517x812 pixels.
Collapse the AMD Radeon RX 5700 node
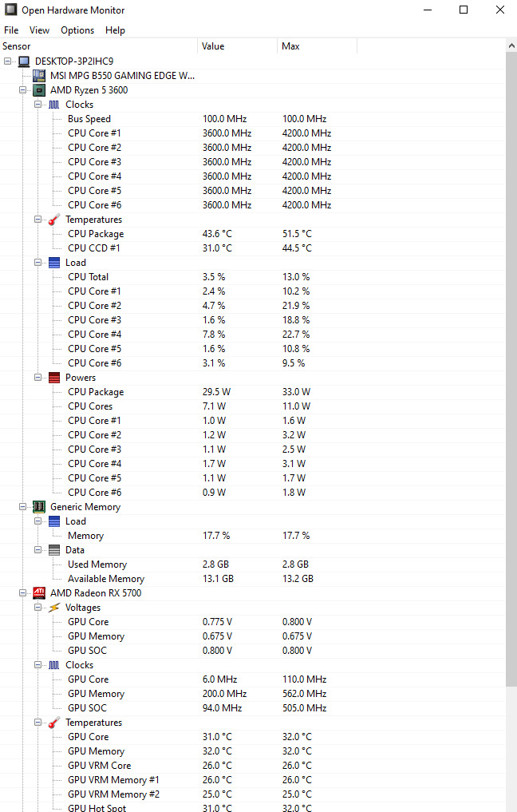[23, 592]
